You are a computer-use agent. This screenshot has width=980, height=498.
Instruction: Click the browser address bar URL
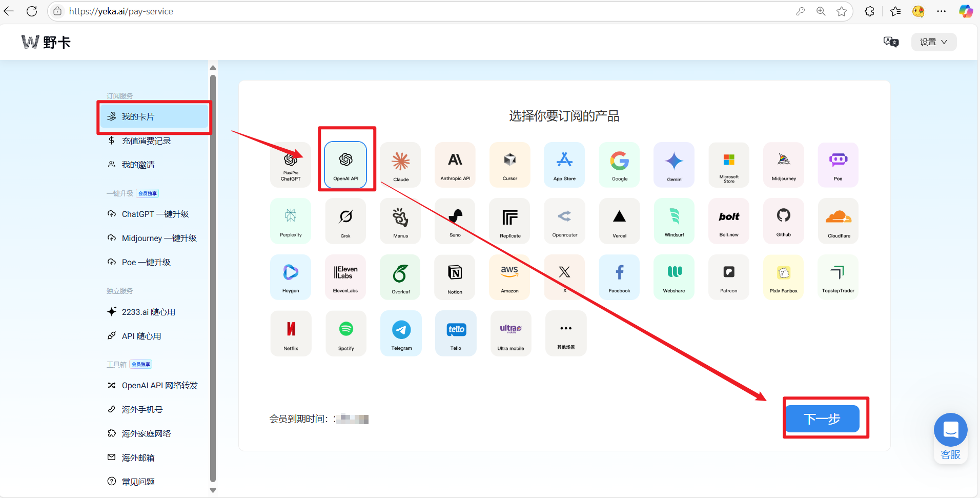click(121, 11)
